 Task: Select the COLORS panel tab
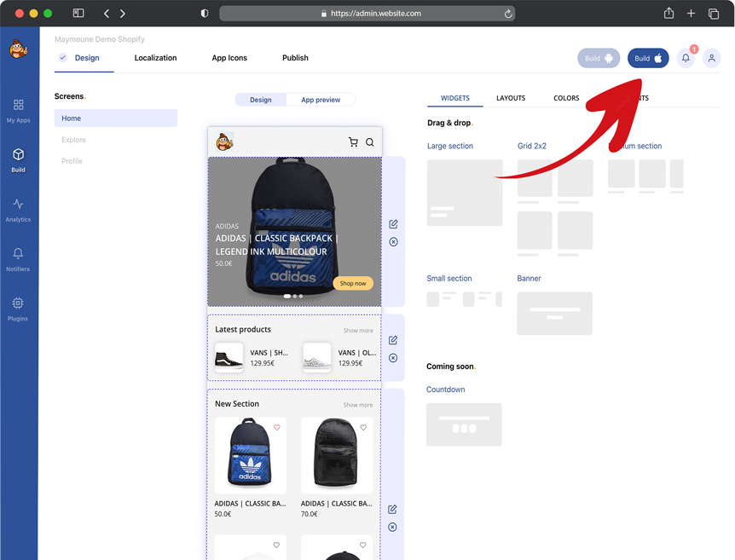coord(566,98)
